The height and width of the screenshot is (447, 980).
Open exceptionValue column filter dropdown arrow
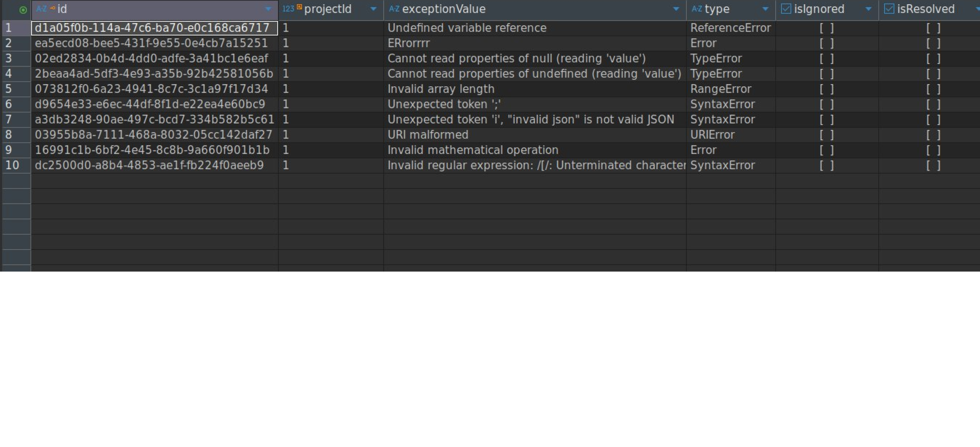coord(676,9)
